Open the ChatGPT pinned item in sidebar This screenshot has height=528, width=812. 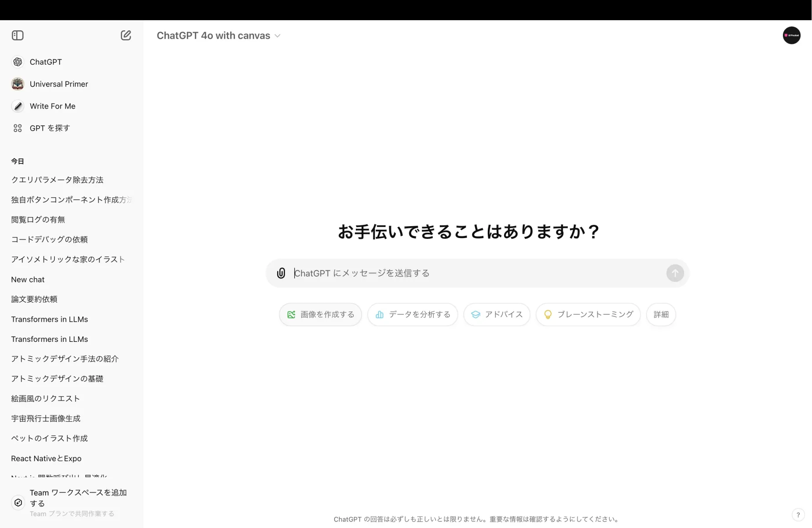[x=46, y=62]
